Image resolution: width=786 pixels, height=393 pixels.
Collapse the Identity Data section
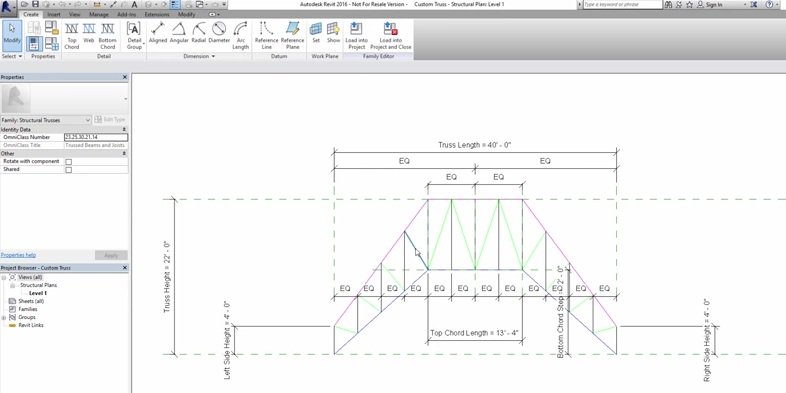pyautogui.click(x=124, y=129)
